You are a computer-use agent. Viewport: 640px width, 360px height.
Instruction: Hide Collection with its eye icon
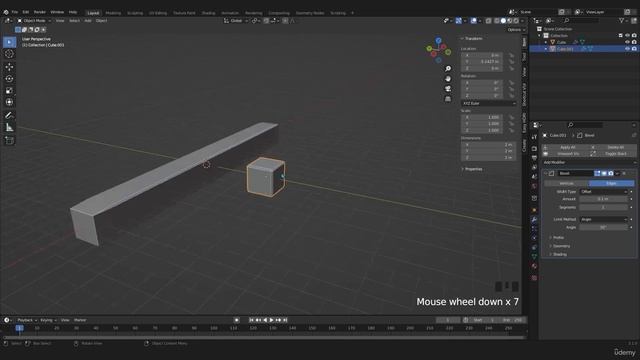627,36
